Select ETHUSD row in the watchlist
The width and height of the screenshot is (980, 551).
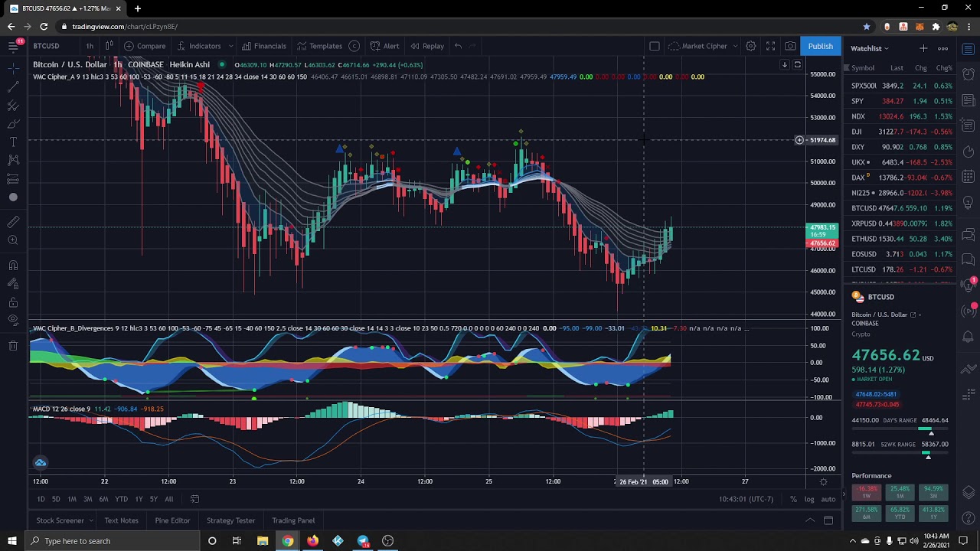pos(902,239)
